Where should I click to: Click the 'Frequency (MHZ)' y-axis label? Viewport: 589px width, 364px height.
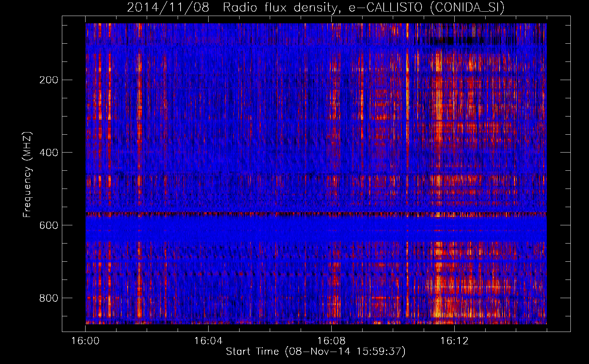27,175
